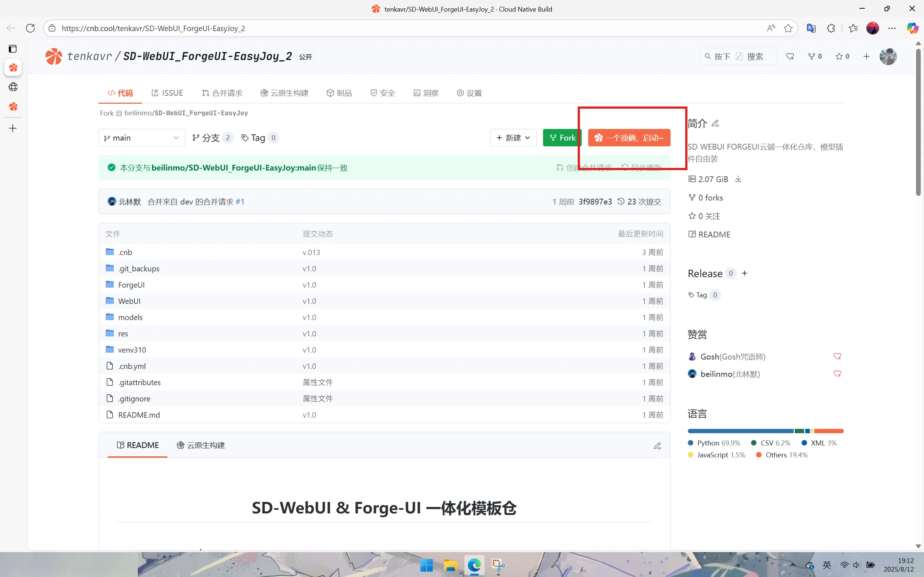
Task: Add a new Release plus icon
Action: tap(745, 273)
